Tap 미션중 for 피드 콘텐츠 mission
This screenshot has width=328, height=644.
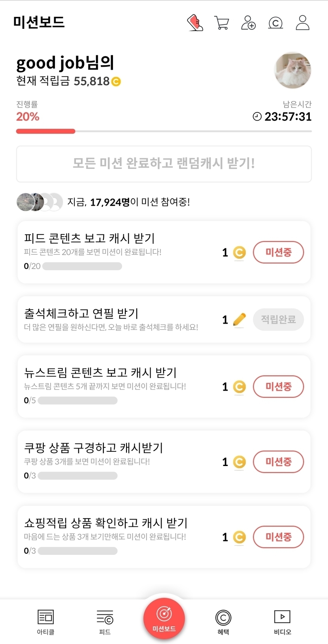[x=278, y=252]
